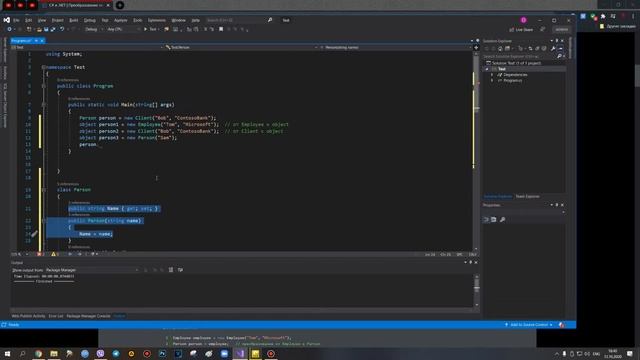The width and height of the screenshot is (640, 360).
Task: Click the Open File toolbar icon
Action: 39,29
